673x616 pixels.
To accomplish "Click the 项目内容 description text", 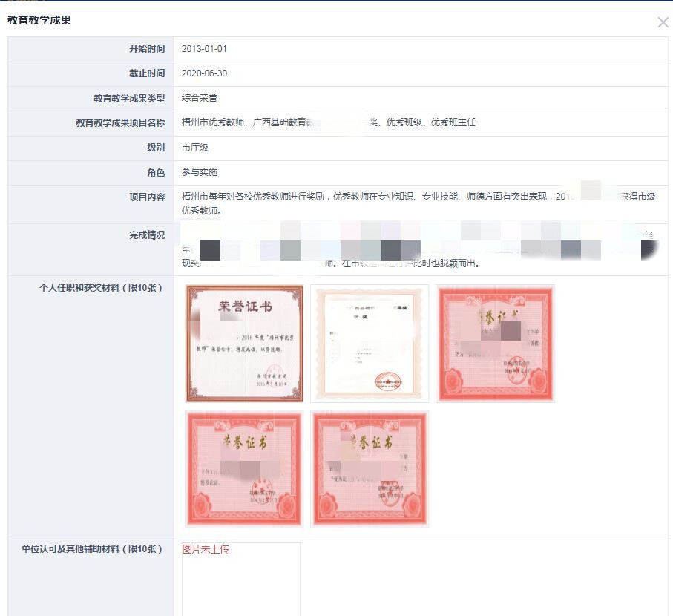I will tap(418, 203).
